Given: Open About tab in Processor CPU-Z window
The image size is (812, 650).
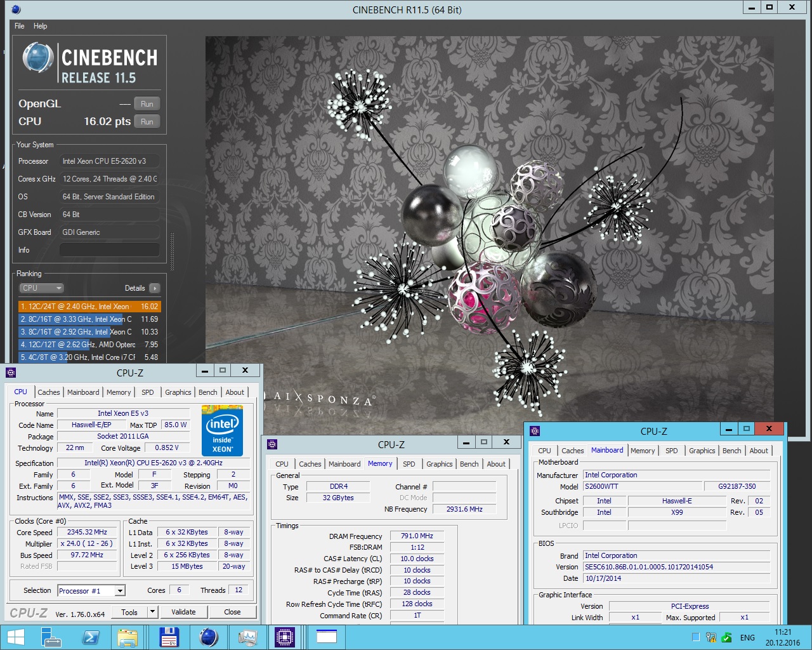Looking at the screenshot, I should point(235,392).
